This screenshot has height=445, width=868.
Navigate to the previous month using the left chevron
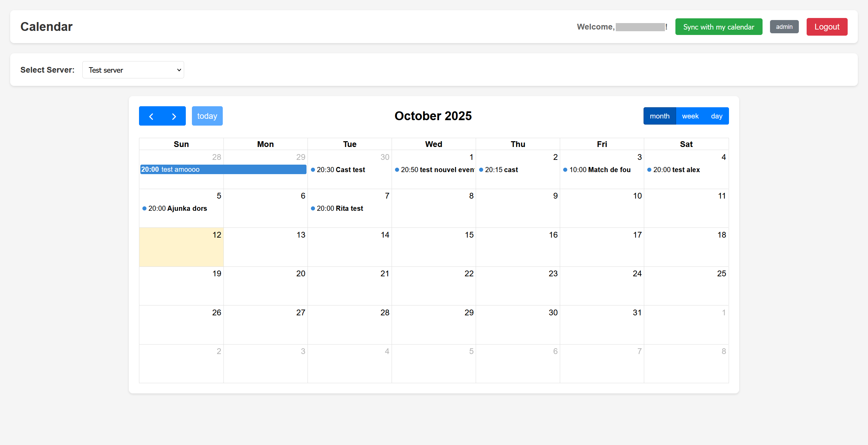(x=151, y=116)
